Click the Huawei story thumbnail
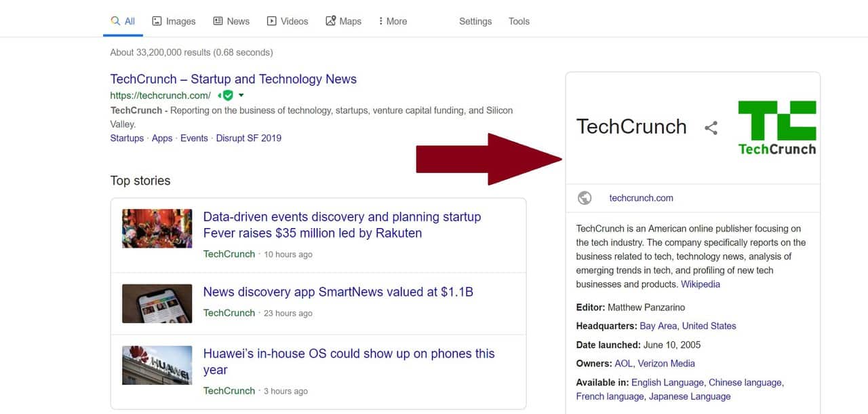Screen dimensions: 868x414 click(157, 365)
